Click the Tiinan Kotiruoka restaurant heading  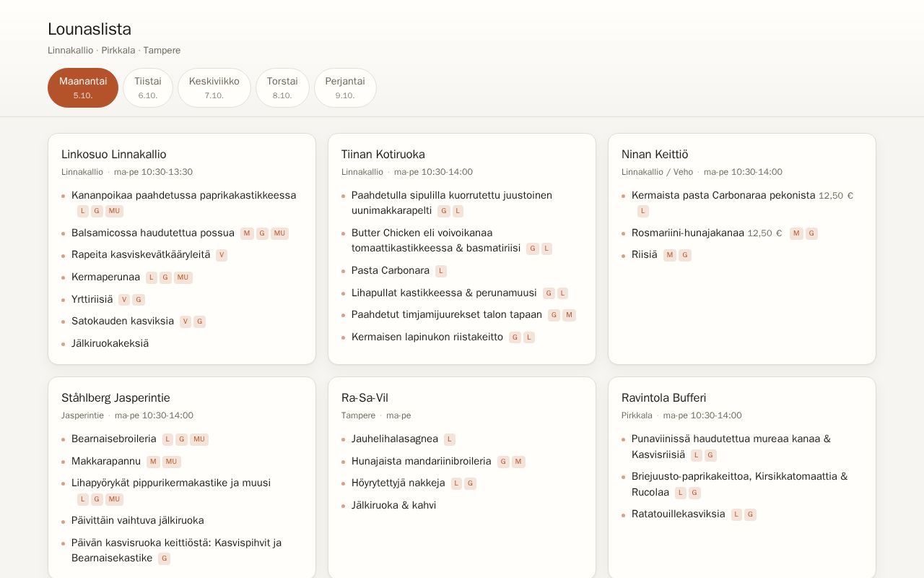tap(383, 154)
